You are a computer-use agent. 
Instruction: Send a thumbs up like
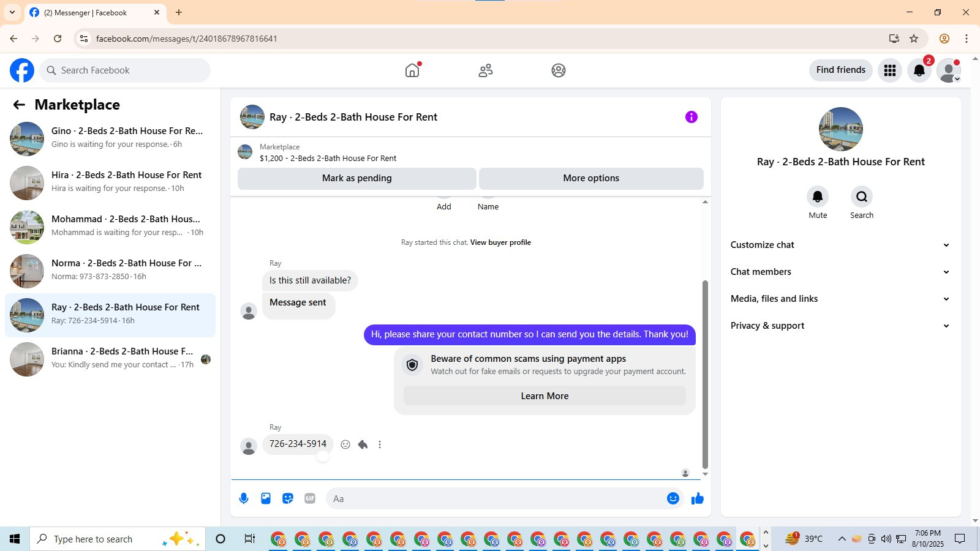698,498
